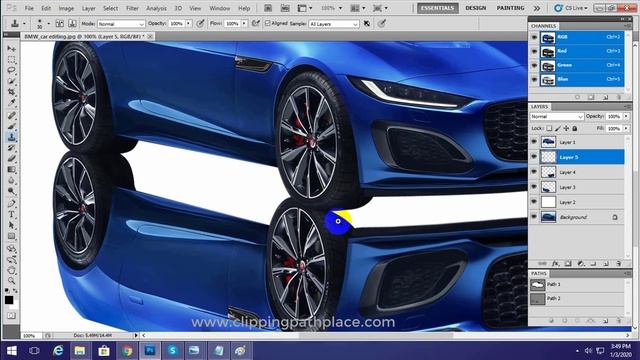Select the Dodge tool
The height and width of the screenshot is (360, 640).
(11, 191)
